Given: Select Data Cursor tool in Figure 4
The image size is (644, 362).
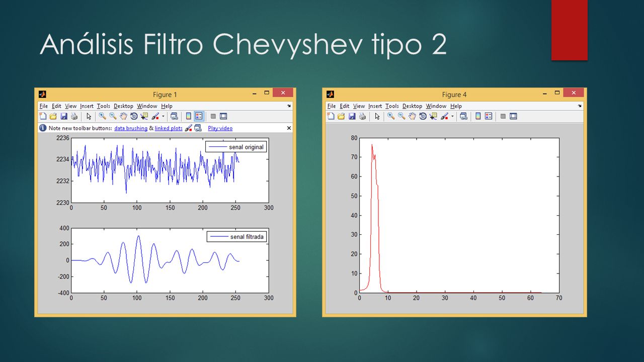Looking at the screenshot, I should pyautogui.click(x=433, y=116).
